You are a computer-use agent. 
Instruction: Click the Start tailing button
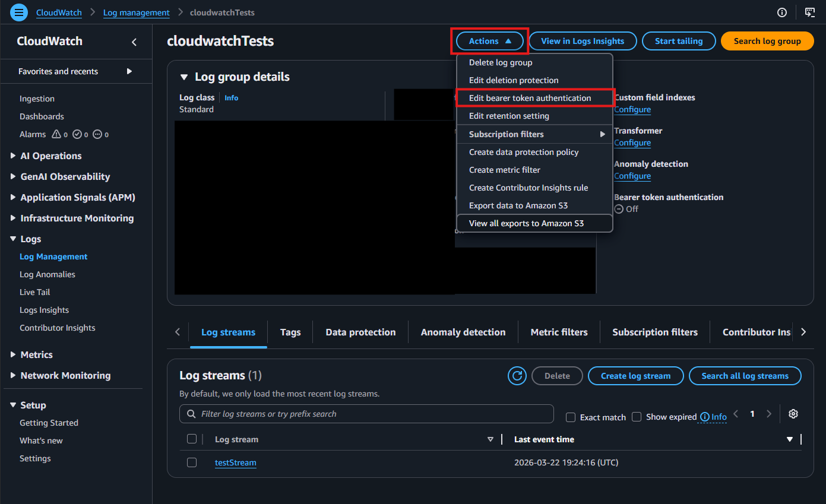679,41
